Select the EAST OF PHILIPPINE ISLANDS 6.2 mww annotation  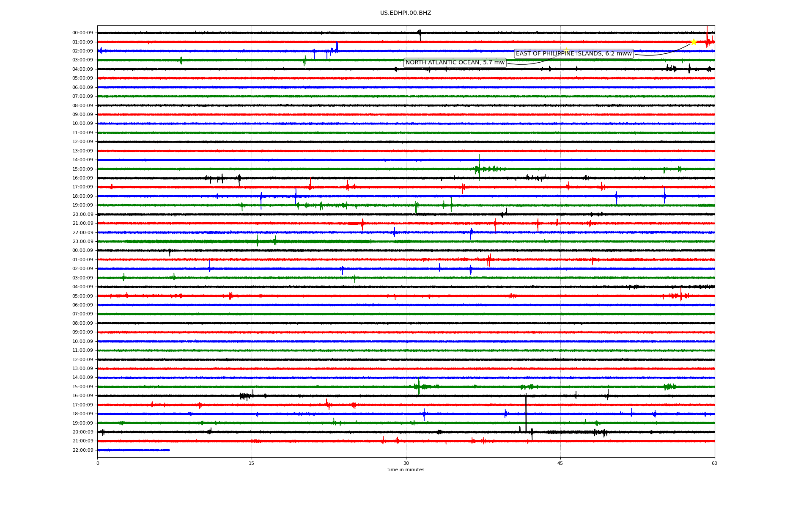tap(574, 53)
